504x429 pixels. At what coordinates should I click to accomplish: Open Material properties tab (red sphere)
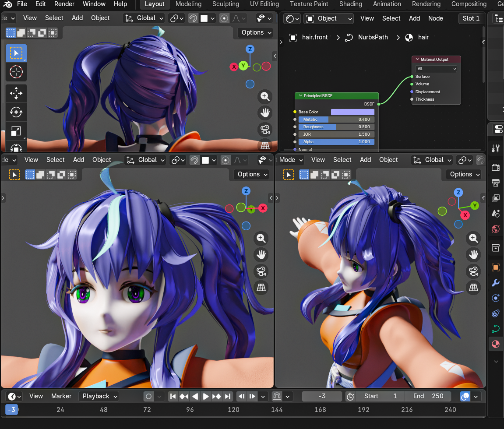[x=496, y=344]
